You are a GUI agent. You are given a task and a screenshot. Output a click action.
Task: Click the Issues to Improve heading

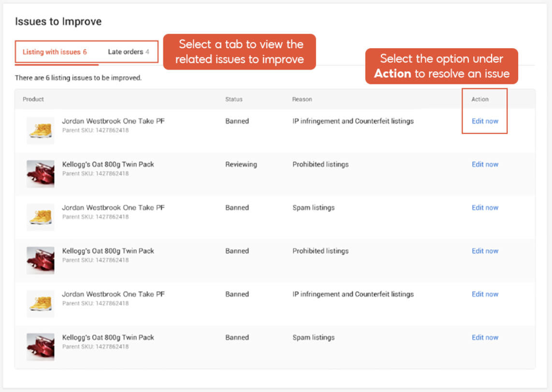tap(58, 21)
